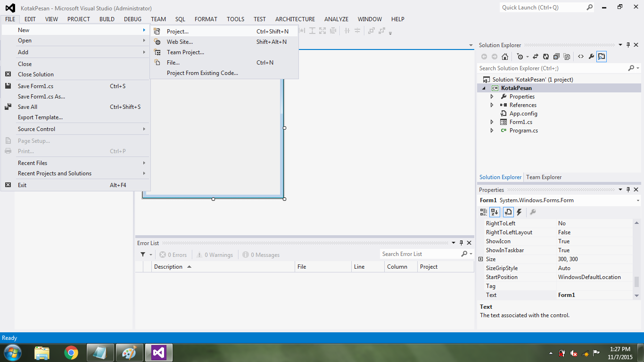Toggle Preview Selected Items in Solution Explorer

pyautogui.click(x=602, y=57)
